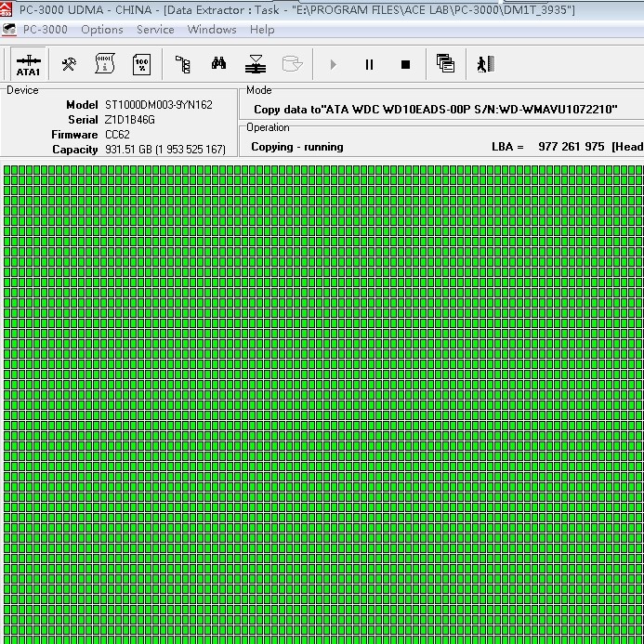The height and width of the screenshot is (644, 644).
Task: Open the Service menu
Action: 155,29
